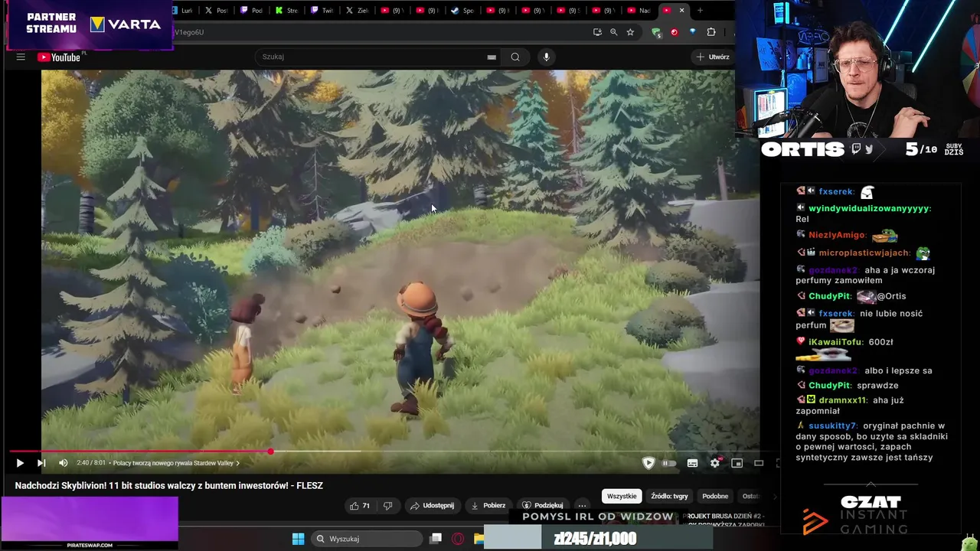The width and height of the screenshot is (980, 551).
Task: Click the Twitch icon beside ORTIS
Action: (856, 149)
